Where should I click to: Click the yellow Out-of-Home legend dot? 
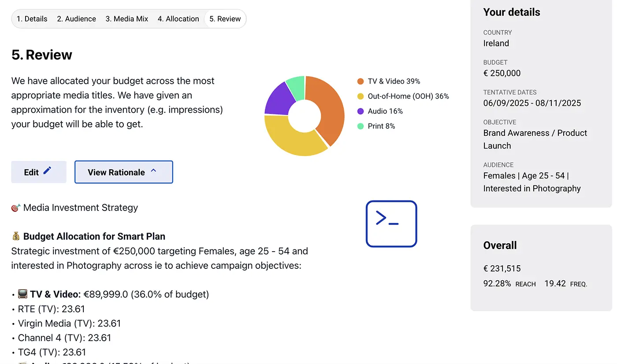click(360, 96)
